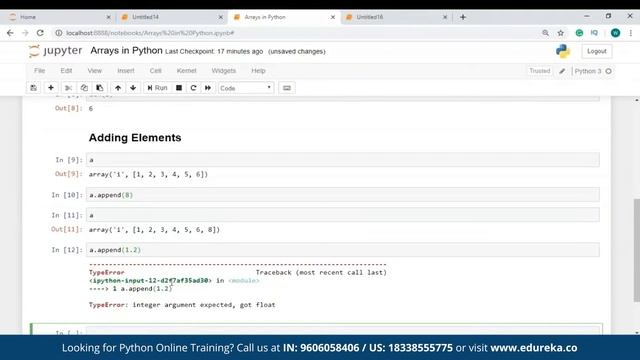Select input cell 9 containing a
This screenshot has width=640, height=360.
[343, 160]
